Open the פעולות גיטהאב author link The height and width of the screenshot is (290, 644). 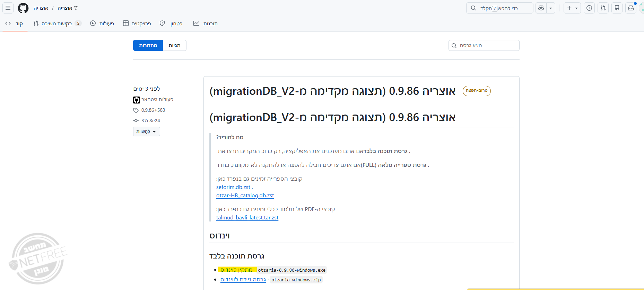[x=157, y=100]
